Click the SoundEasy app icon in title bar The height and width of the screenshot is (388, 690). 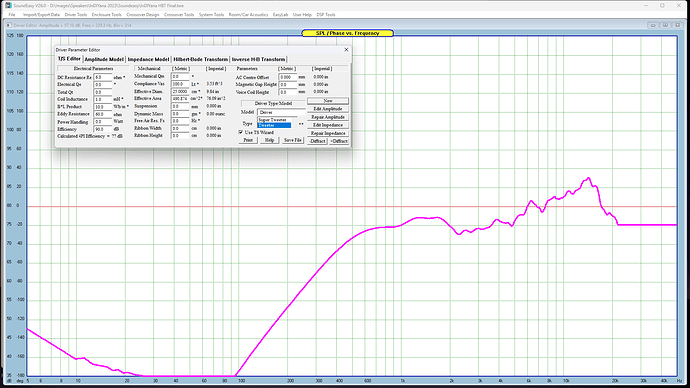pos(8,5)
